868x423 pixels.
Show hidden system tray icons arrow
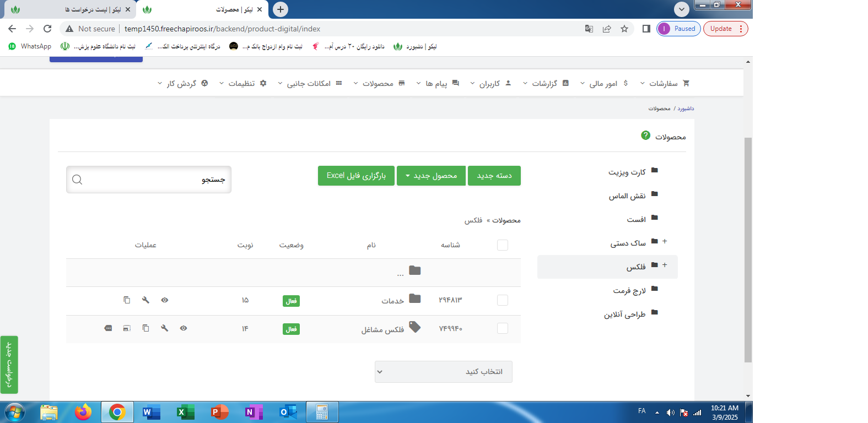tap(657, 413)
